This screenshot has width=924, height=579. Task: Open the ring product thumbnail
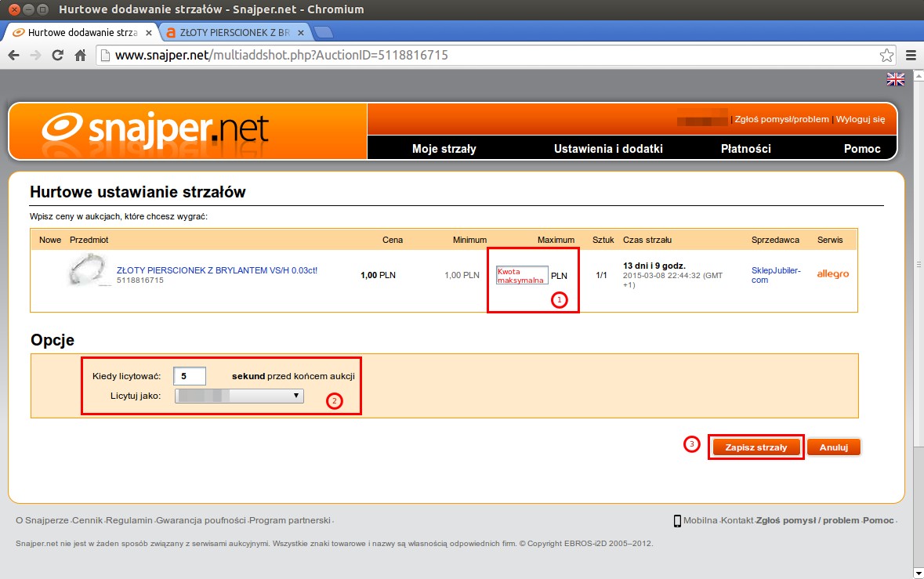(89, 271)
